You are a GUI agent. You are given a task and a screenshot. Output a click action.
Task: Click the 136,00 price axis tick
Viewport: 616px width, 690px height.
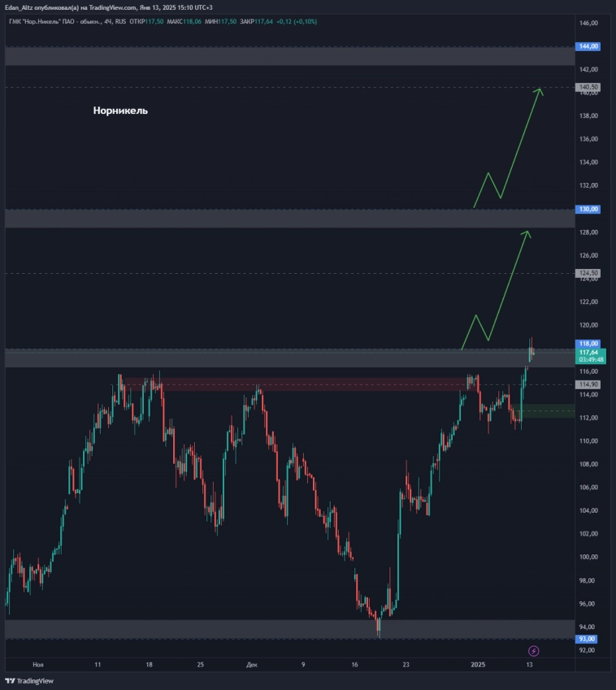pyautogui.click(x=588, y=139)
